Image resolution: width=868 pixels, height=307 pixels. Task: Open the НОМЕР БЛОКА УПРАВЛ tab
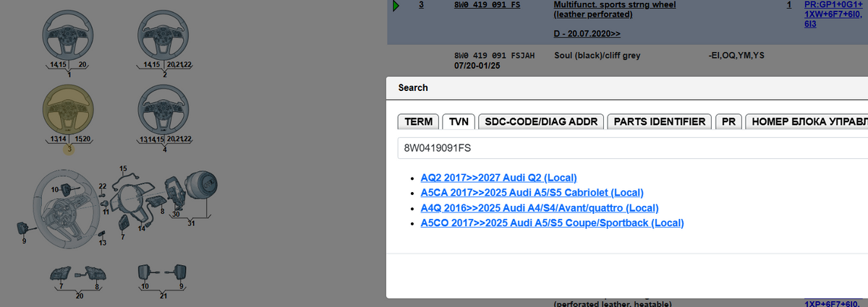[x=807, y=121]
